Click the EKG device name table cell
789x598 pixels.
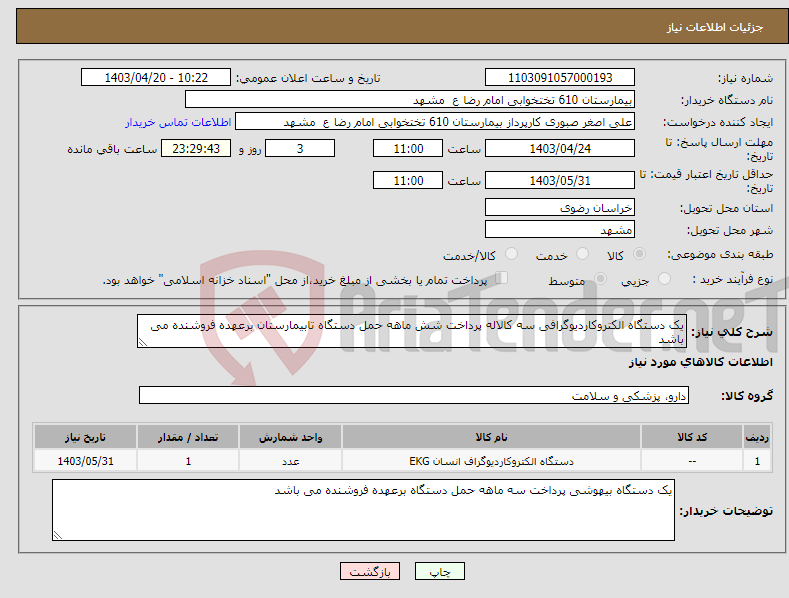pyautogui.click(x=491, y=461)
